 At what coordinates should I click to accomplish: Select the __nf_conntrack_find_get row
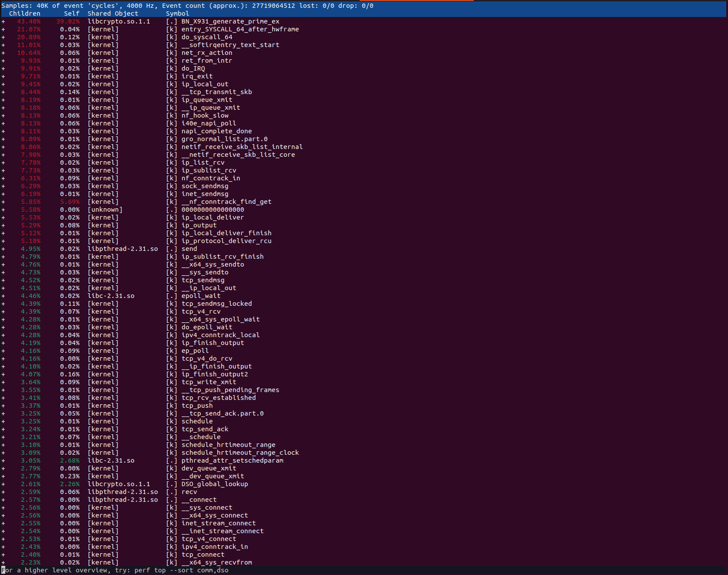(226, 201)
